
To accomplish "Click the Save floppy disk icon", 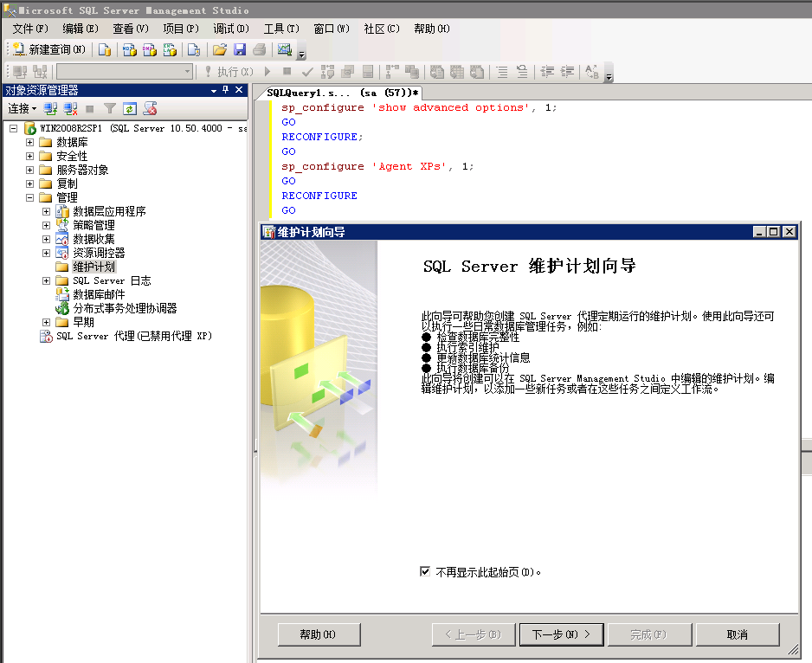I will tap(240, 49).
